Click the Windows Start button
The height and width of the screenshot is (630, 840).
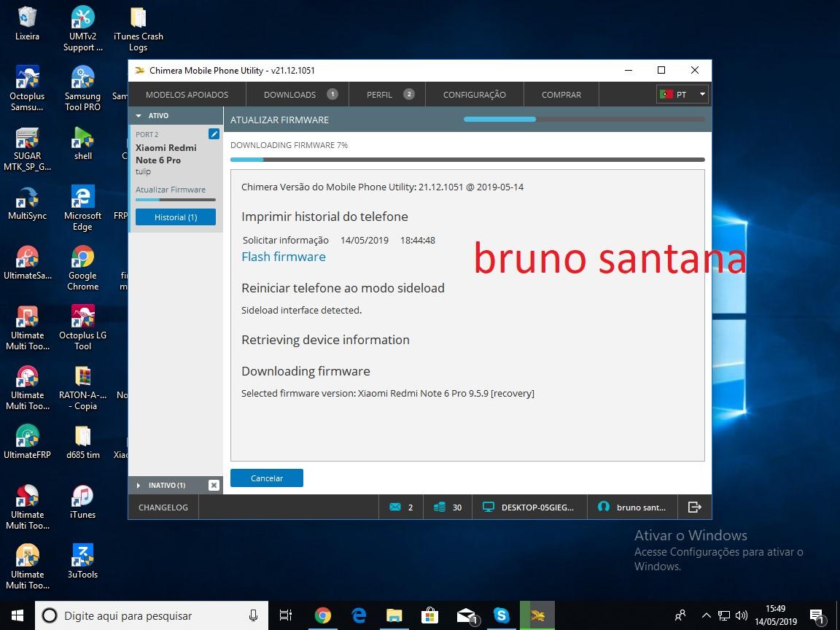[x=17, y=615]
